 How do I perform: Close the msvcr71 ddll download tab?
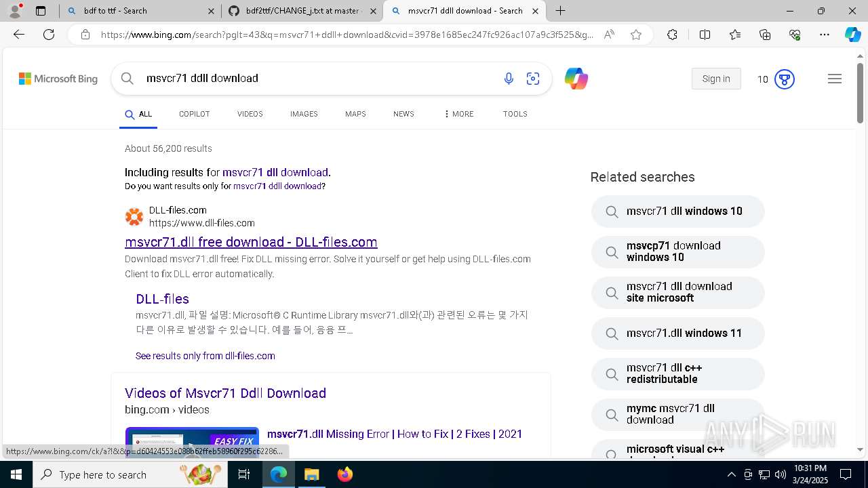coord(535,11)
